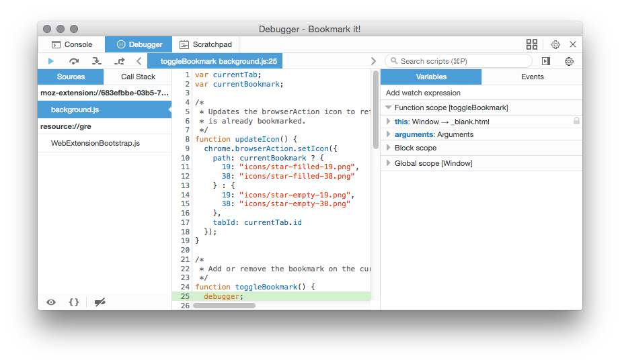
Task: Click the Step Out icon
Action: tap(119, 61)
